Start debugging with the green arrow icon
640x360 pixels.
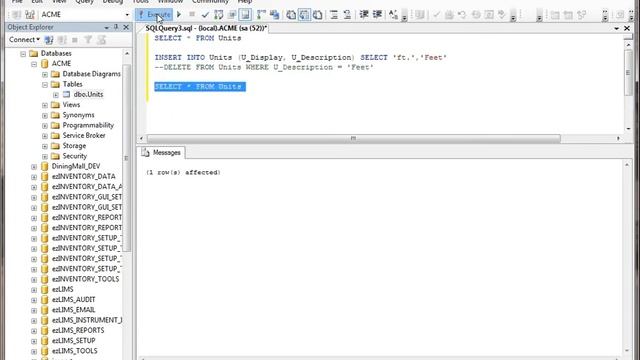179,15
